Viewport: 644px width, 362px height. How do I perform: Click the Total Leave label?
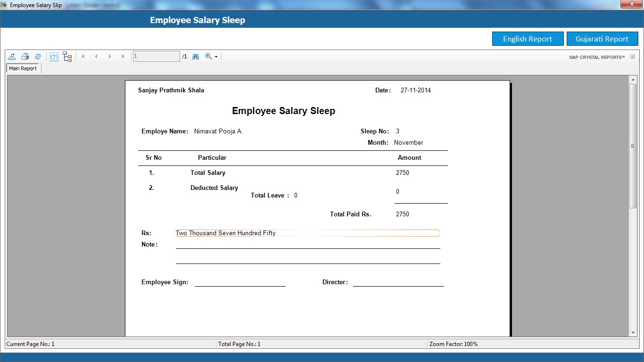click(270, 195)
